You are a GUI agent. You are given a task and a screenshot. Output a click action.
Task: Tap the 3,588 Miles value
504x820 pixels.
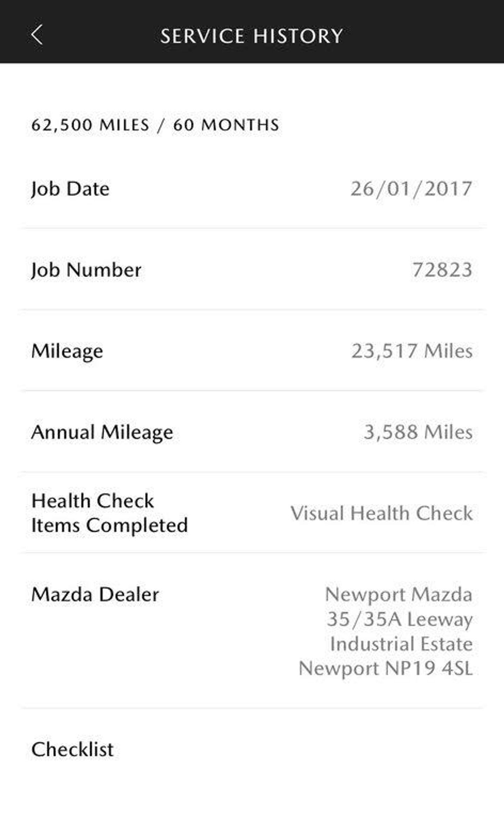coord(418,432)
